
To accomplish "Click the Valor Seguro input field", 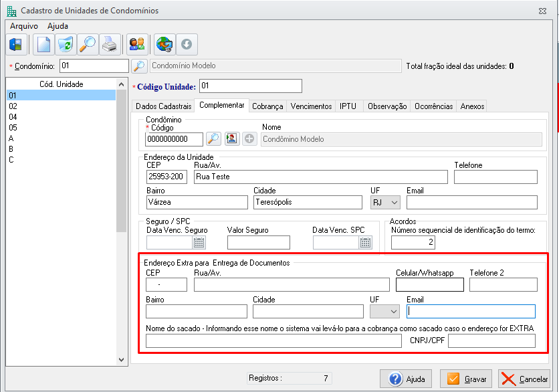I will 259,243.
